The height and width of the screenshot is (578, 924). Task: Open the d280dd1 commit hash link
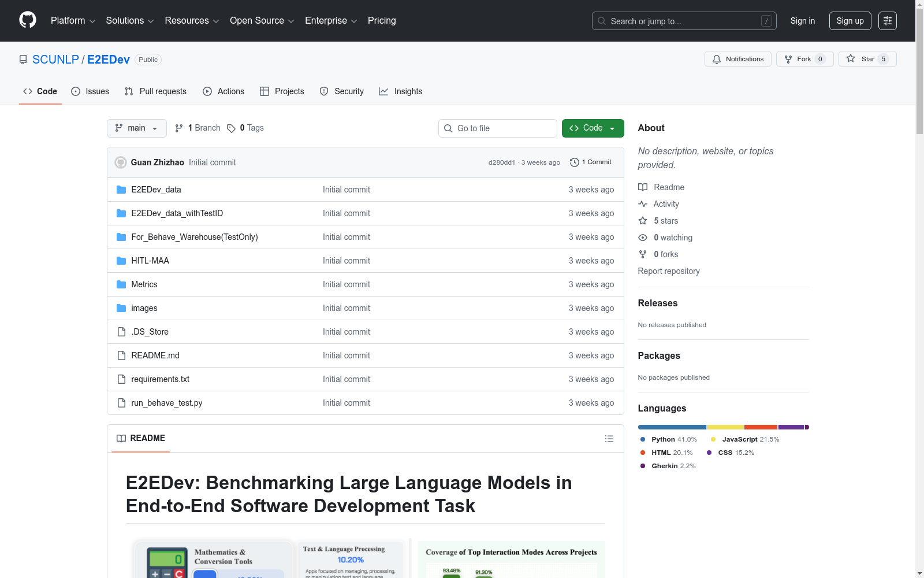click(x=502, y=162)
